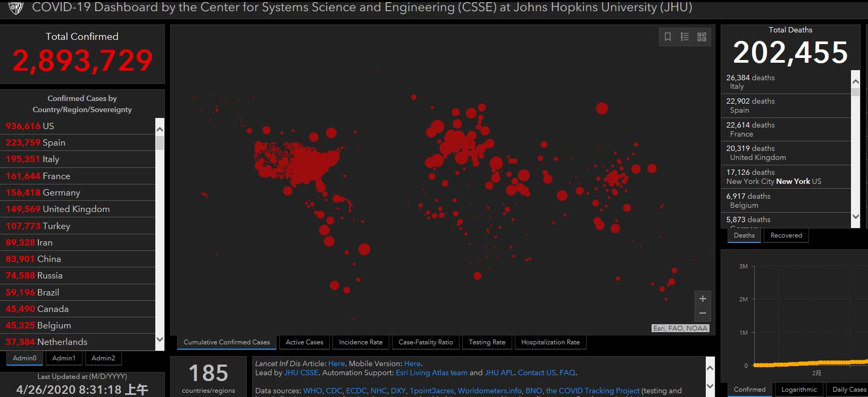
Task: Select Brazil in confirmed cases list
Action: pos(78,292)
